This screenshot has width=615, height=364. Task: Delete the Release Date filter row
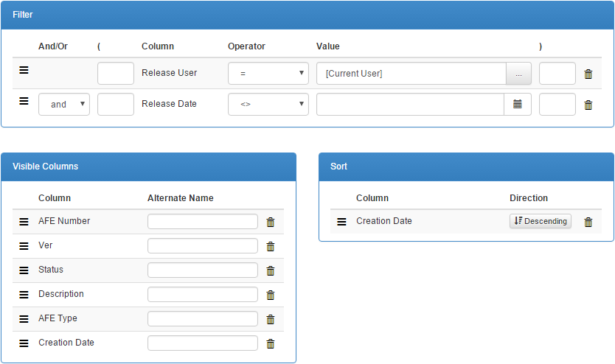[x=588, y=105]
